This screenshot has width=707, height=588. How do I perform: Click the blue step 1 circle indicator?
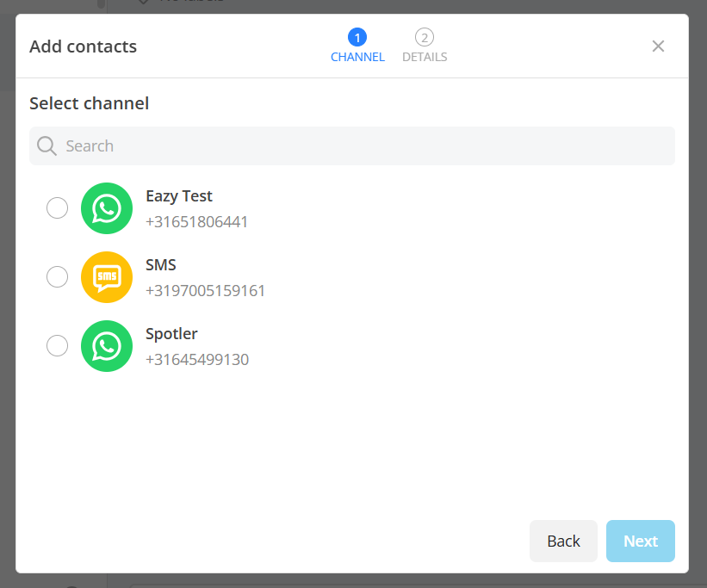(x=357, y=38)
